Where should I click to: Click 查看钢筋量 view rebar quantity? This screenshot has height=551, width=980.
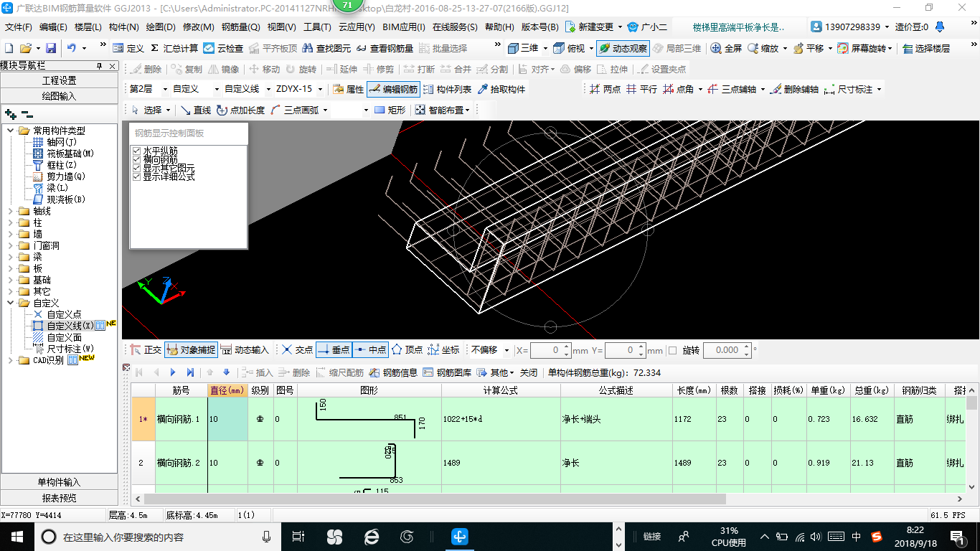point(385,48)
